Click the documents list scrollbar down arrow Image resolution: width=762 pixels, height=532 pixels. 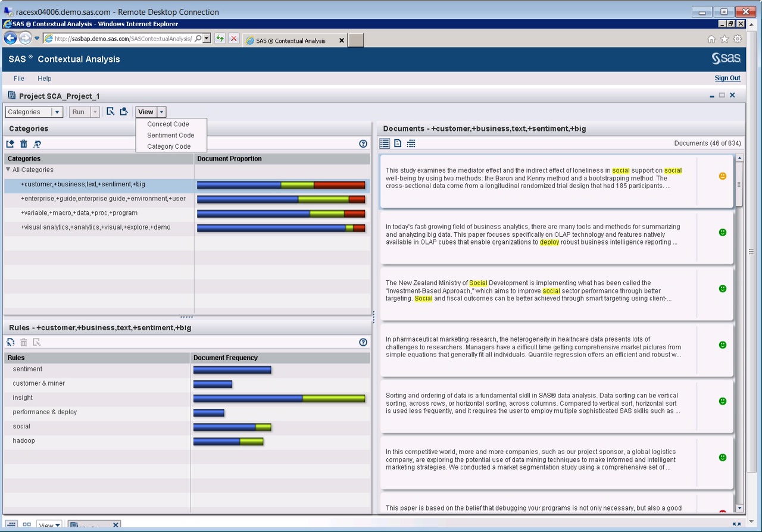point(739,508)
